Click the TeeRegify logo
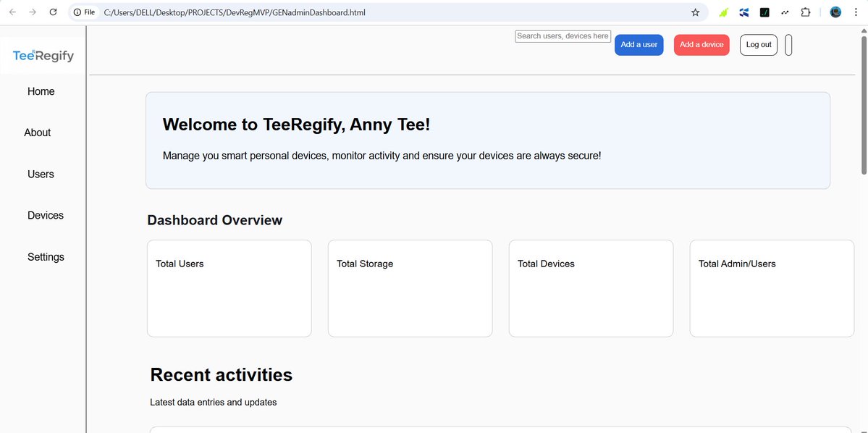 coord(43,56)
